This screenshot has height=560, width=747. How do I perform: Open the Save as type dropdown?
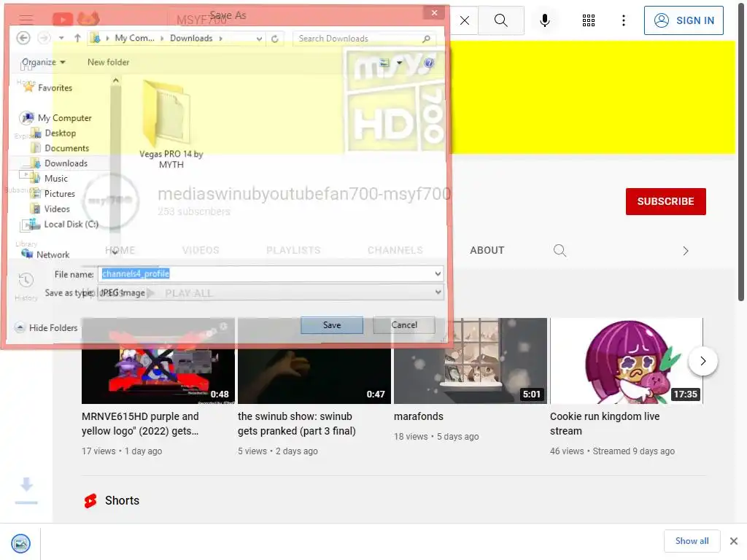(271, 292)
